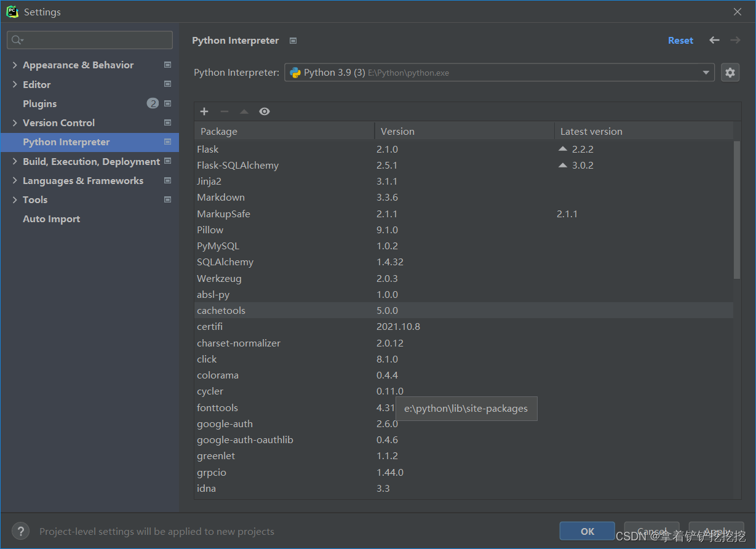Image resolution: width=756 pixels, height=549 pixels.
Task: Select the Flask package row
Action: (464, 149)
